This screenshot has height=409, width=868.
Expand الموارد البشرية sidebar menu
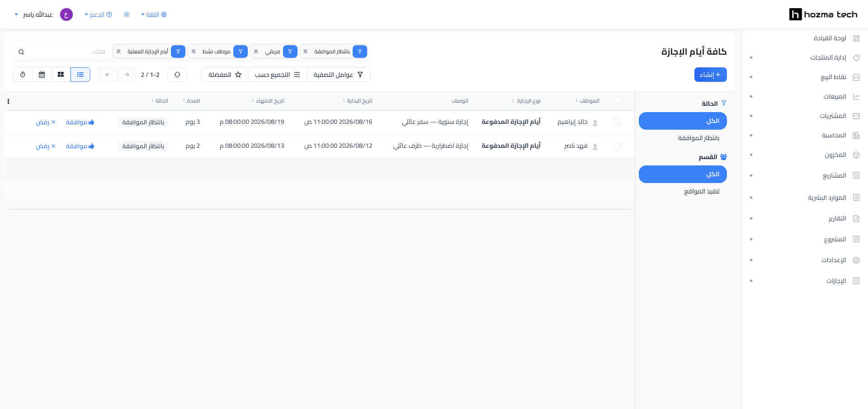click(805, 198)
